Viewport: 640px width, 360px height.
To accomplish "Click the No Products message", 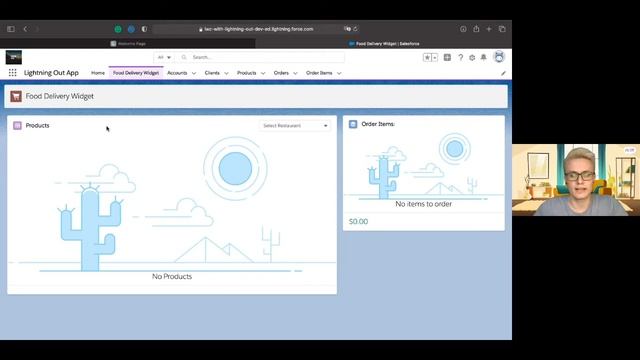I will 172,277.
